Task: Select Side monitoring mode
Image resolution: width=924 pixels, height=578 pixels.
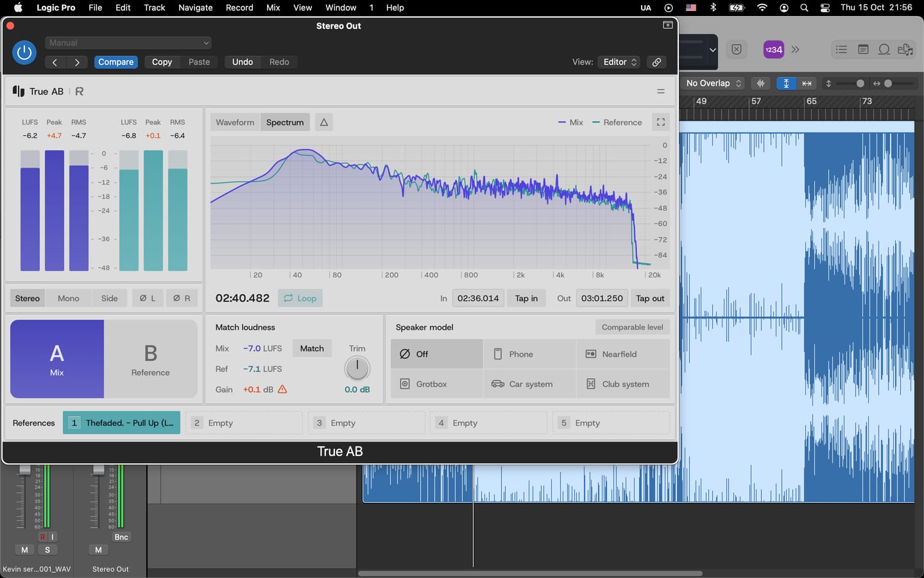Action: point(110,298)
